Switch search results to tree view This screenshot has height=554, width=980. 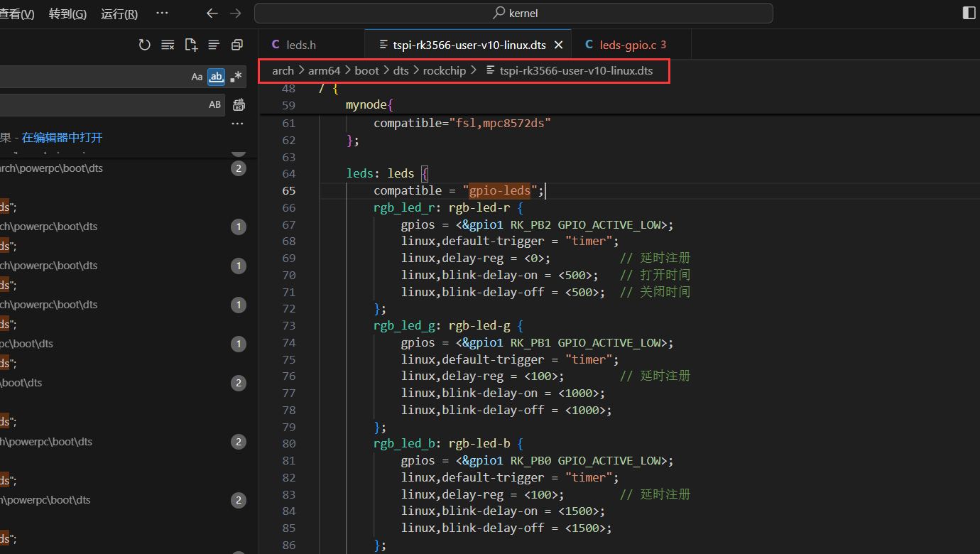(214, 45)
